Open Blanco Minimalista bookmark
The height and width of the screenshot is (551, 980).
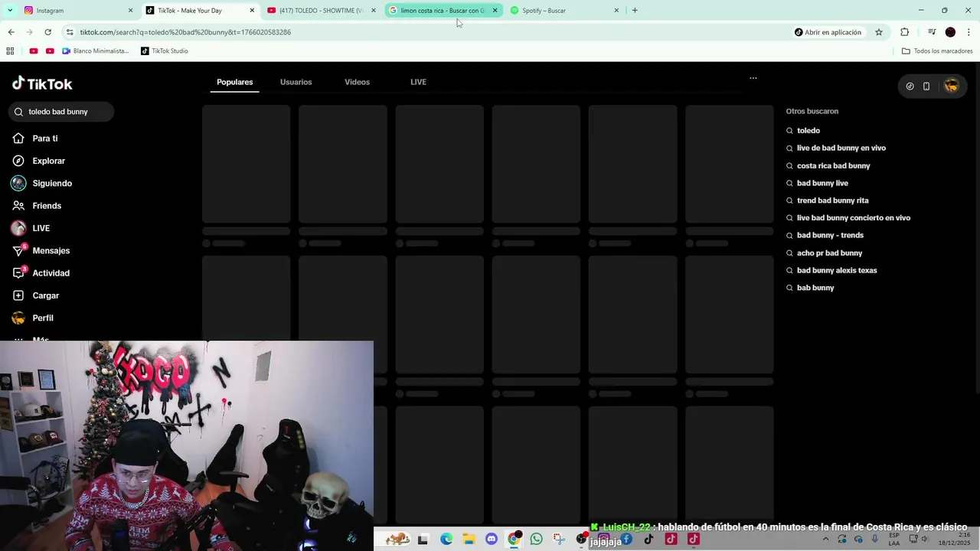click(95, 51)
